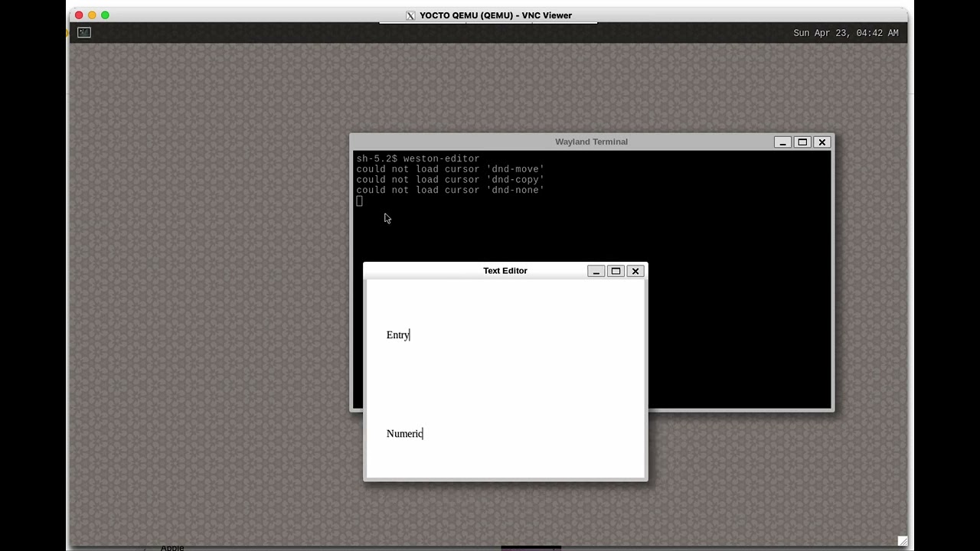Click the panel clock showing Sun Apr 23
Screen dimensions: 980x551
846,33
